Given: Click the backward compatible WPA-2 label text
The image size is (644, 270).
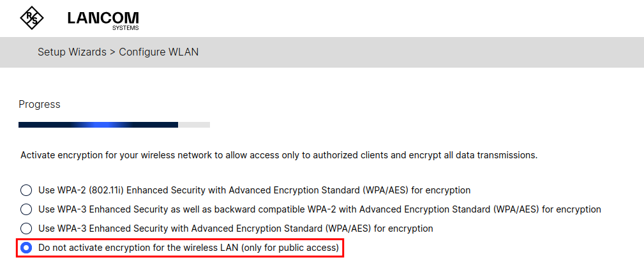Looking at the screenshot, I should click(x=320, y=209).
